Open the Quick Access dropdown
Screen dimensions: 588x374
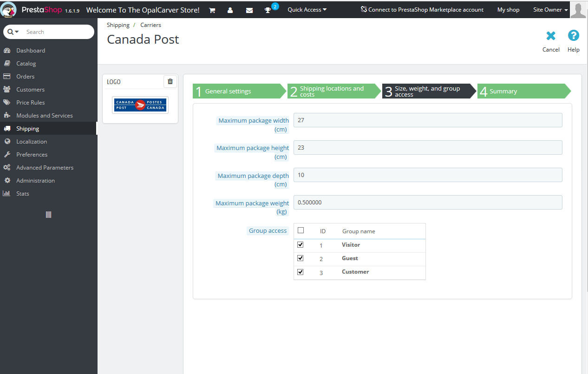[x=307, y=9]
